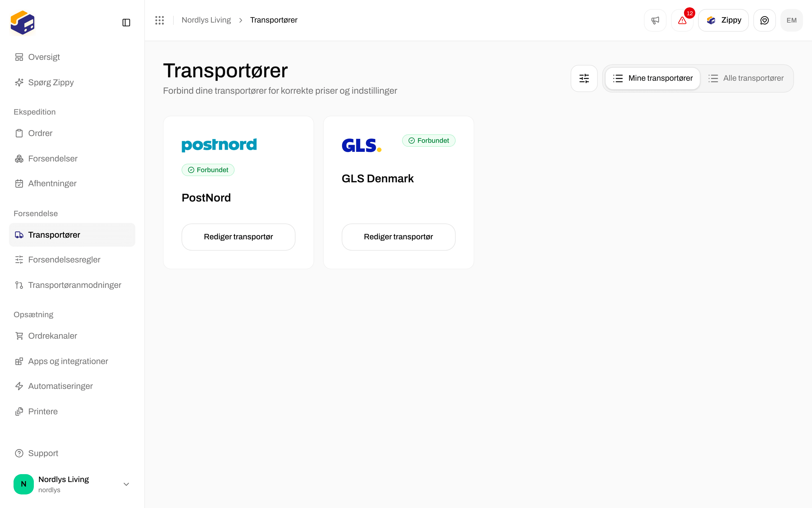Expand the Nordlys Living workspace switcher chevron
This screenshot has height=508, width=812.
pos(126,484)
